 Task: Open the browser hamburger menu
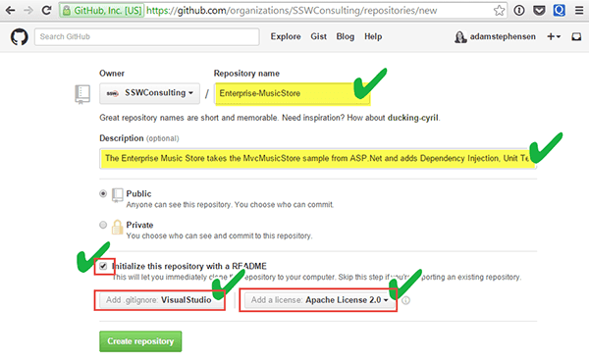point(579,11)
